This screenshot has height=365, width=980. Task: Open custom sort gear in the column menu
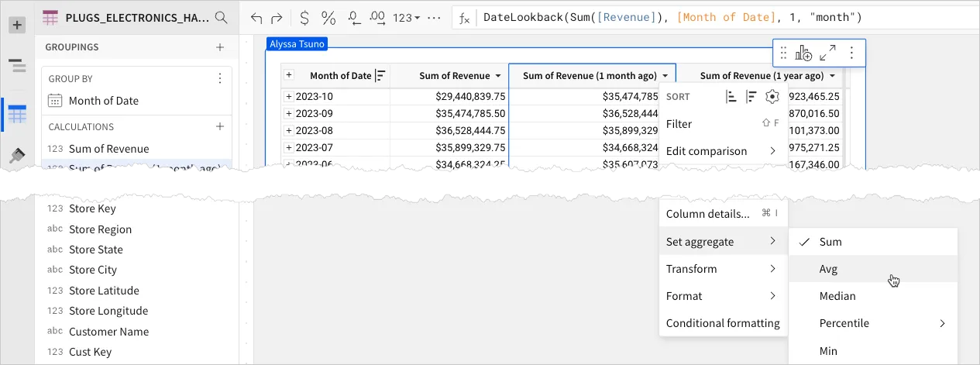click(x=772, y=97)
